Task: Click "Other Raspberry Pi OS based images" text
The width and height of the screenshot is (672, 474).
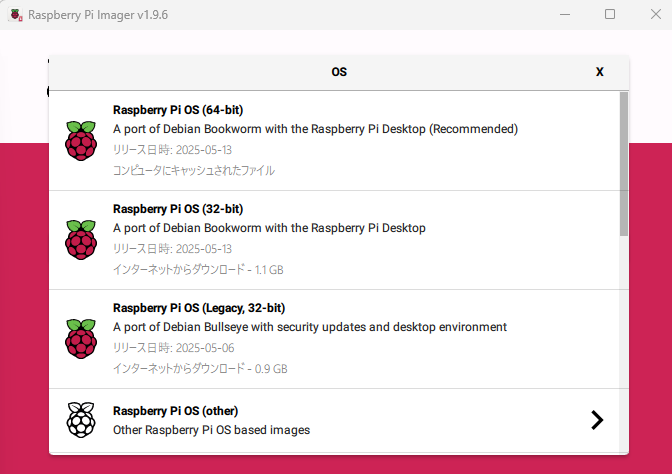Action: [x=211, y=430]
